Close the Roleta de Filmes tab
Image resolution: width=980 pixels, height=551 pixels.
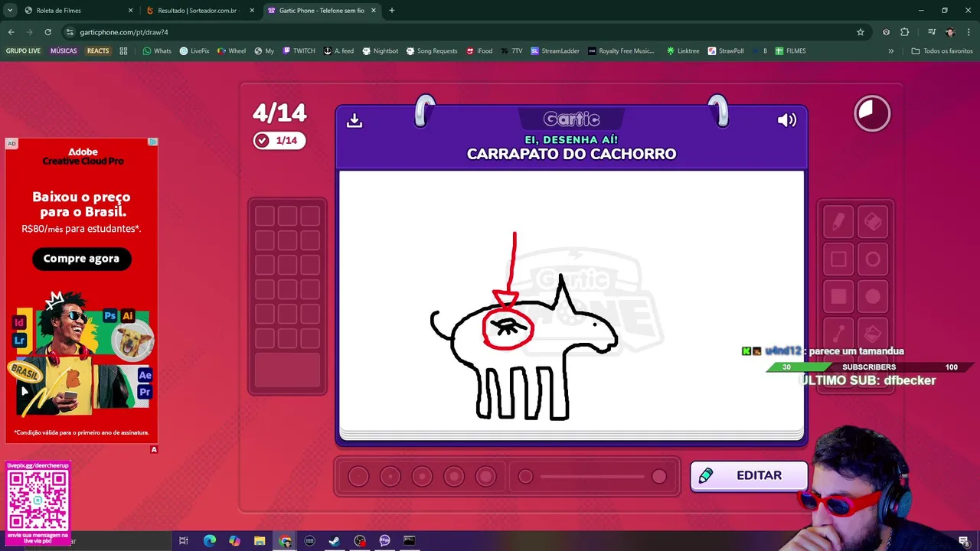click(130, 11)
